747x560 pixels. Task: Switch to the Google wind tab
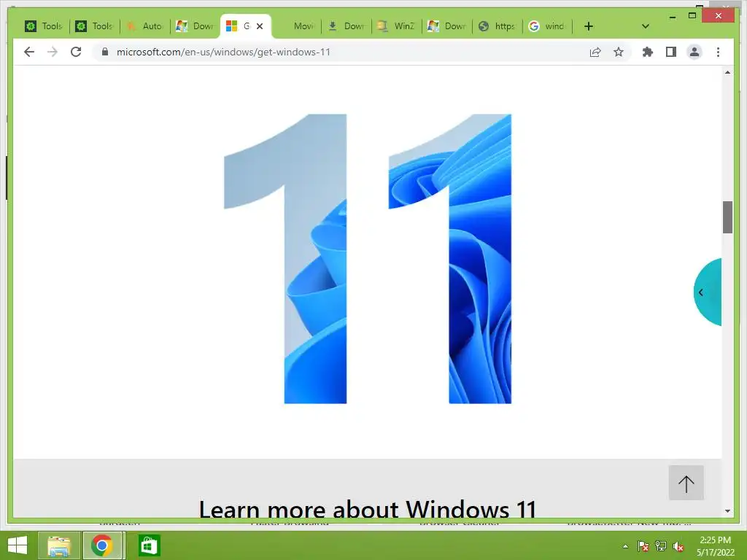[547, 26]
